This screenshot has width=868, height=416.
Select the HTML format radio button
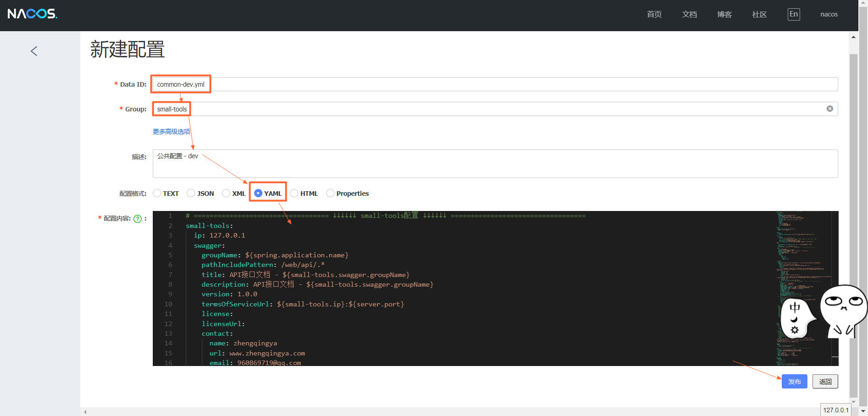[294, 193]
